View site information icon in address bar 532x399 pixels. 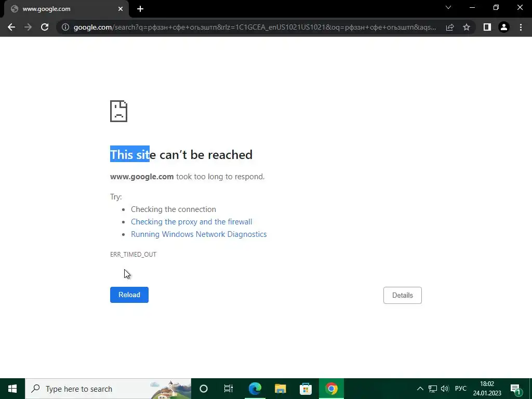click(x=65, y=27)
